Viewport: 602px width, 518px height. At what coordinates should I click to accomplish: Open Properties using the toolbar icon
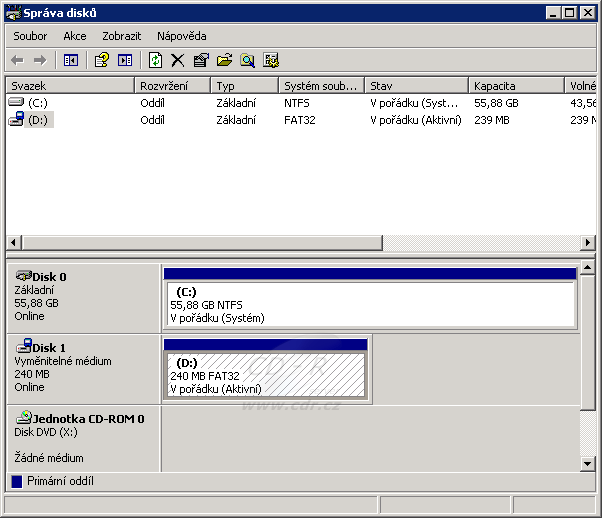pyautogui.click(x=201, y=60)
